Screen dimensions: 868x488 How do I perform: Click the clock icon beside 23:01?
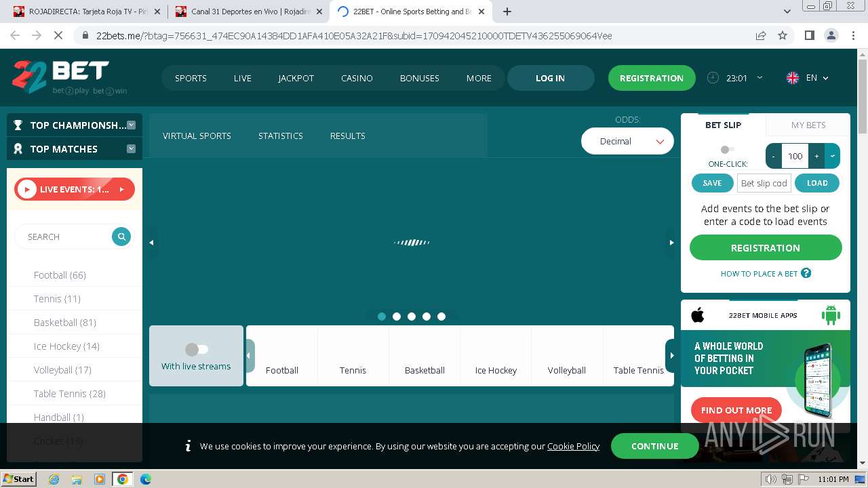(713, 78)
